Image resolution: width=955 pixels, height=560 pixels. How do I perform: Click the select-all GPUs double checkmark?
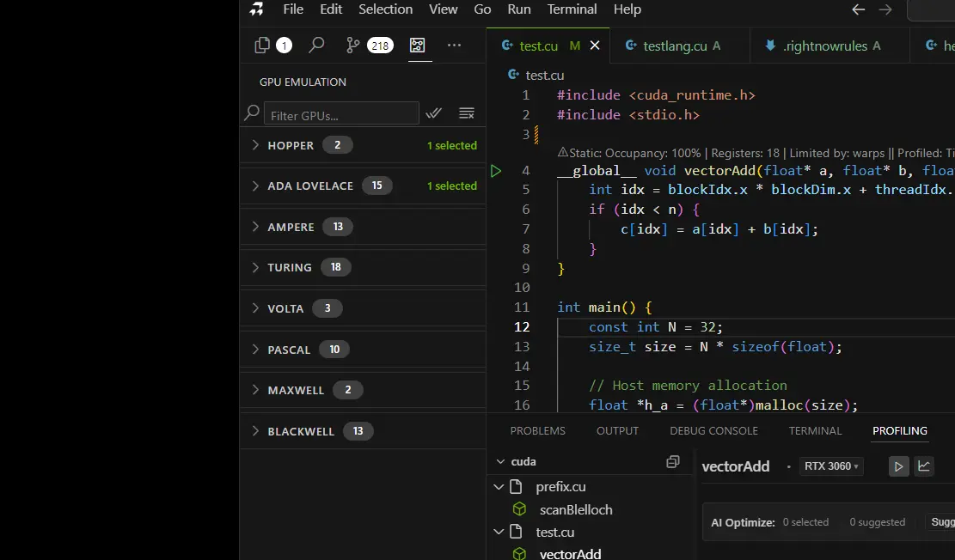tap(434, 113)
